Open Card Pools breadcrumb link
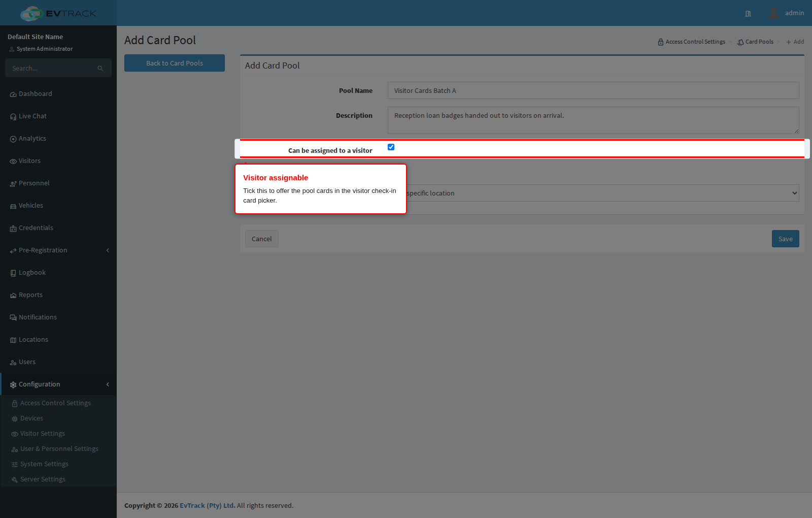 755,42
